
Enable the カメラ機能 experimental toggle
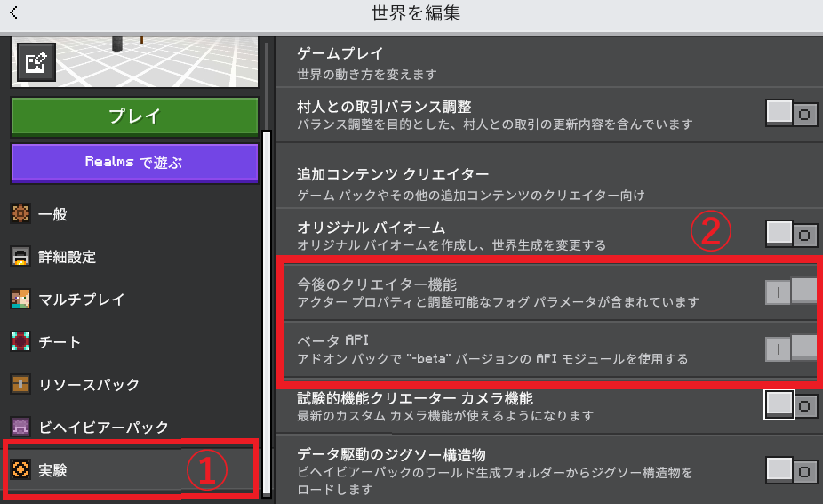pyautogui.click(x=791, y=405)
